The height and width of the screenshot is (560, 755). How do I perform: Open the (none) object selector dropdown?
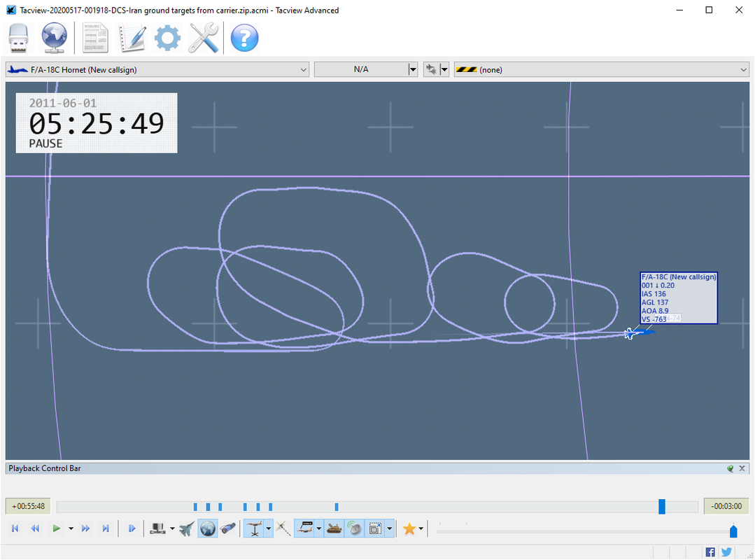[601, 70]
